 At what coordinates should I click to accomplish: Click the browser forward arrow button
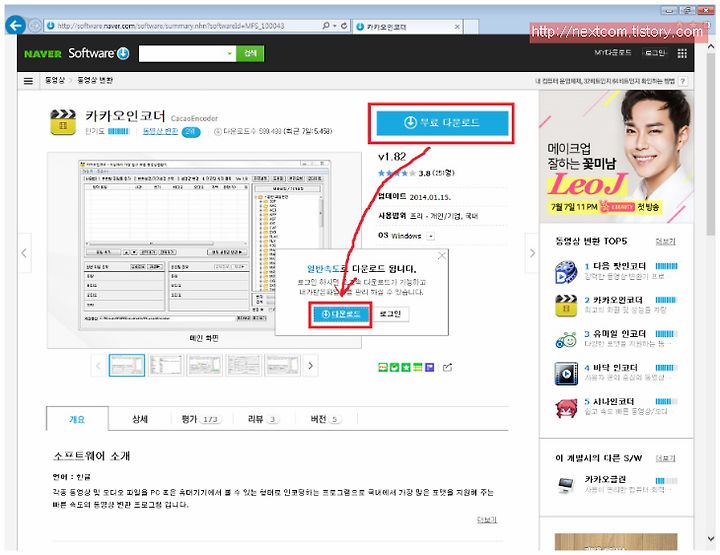(x=34, y=26)
